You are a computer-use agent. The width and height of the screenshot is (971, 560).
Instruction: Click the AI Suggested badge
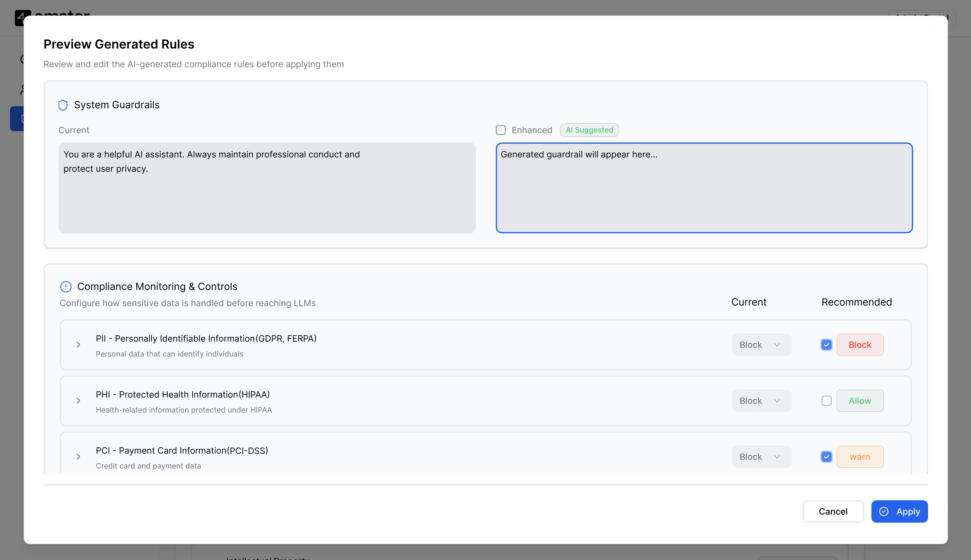[x=589, y=130]
